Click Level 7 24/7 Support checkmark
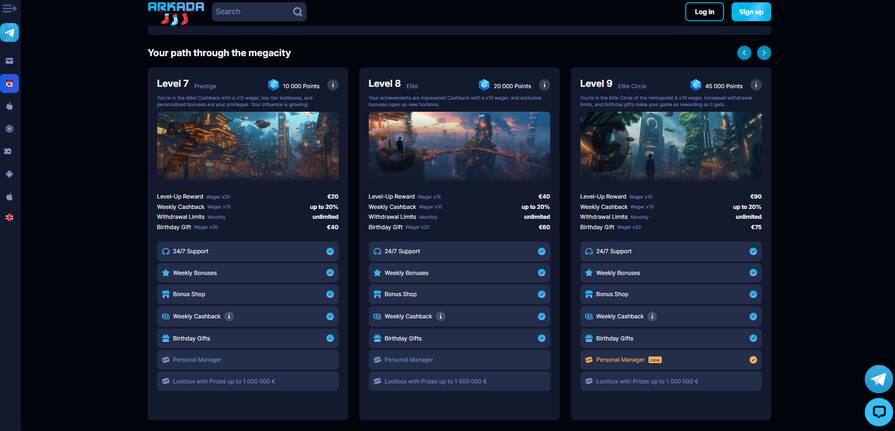 [x=330, y=251]
